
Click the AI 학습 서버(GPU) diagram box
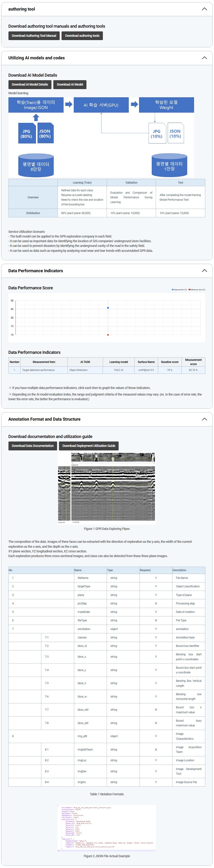(x=101, y=105)
